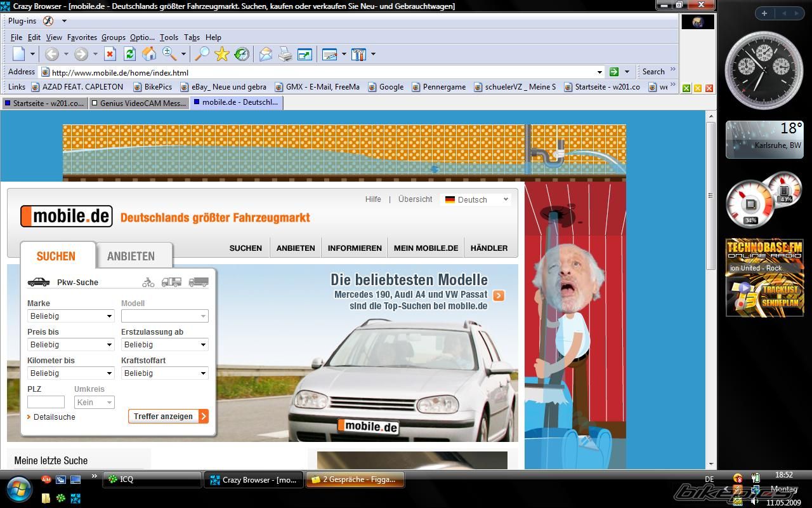Open the 2 Gespräche taskbar button
This screenshot has width=812, height=508.
point(355,479)
